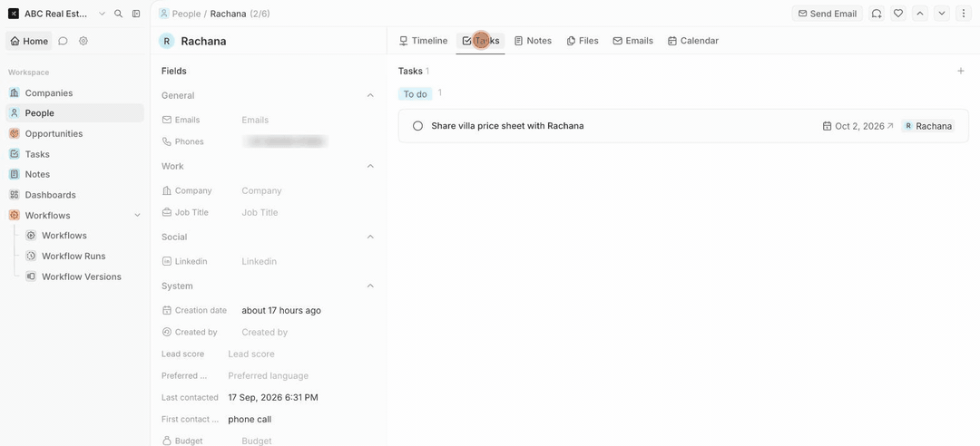Click the To do status tag
This screenshot has height=446, width=980.
(x=415, y=93)
